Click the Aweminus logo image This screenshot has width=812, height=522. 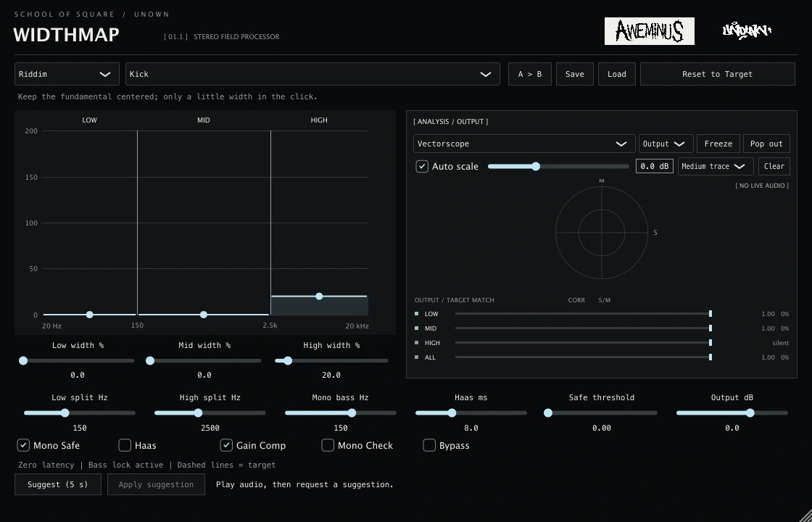click(x=650, y=31)
